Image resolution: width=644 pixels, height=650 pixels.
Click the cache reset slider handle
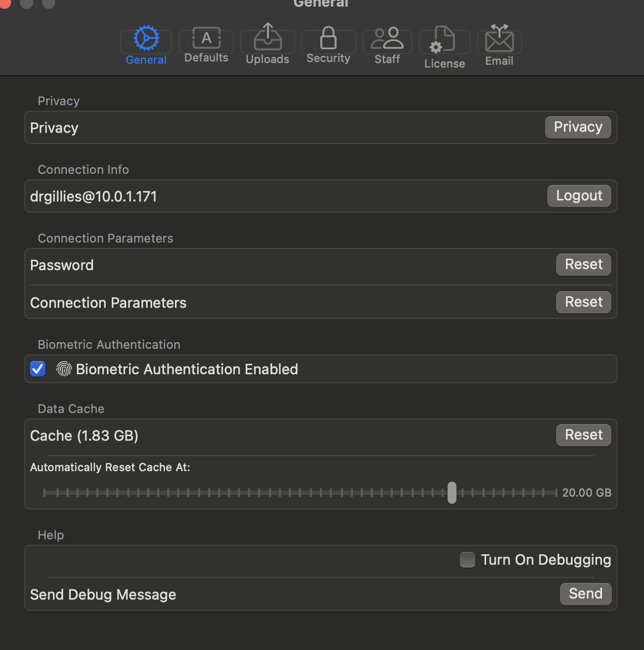pos(452,493)
